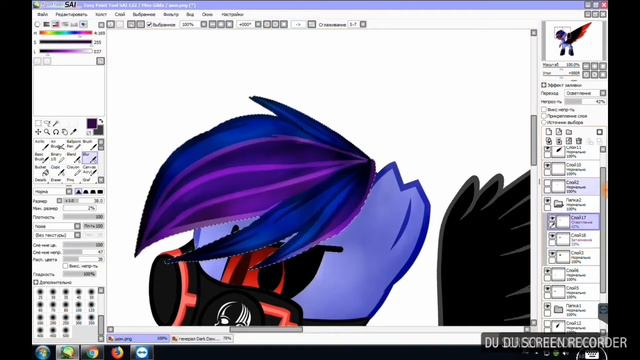The image size is (640, 360).
Task: Select the 500 brush size preset
Action: (65, 331)
